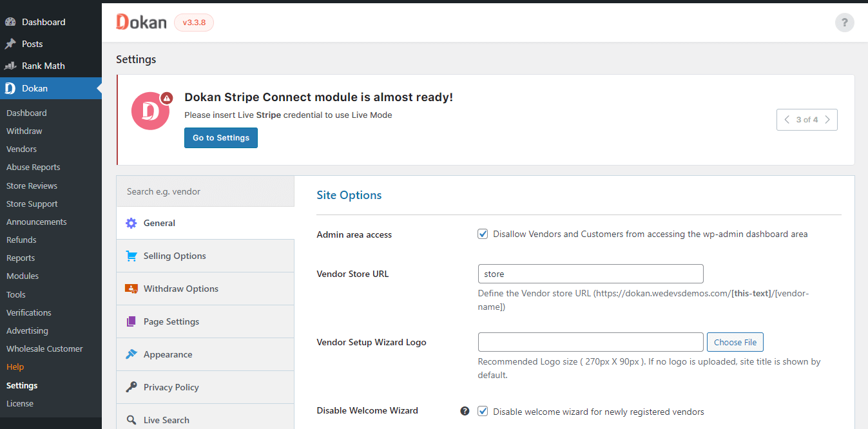
Task: Click the red alert badge on notice
Action: (167, 98)
